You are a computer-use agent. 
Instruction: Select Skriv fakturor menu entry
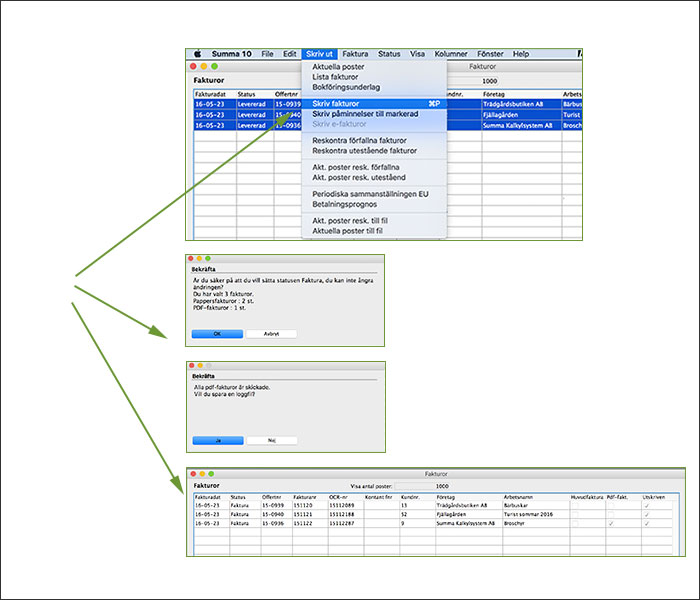374,104
